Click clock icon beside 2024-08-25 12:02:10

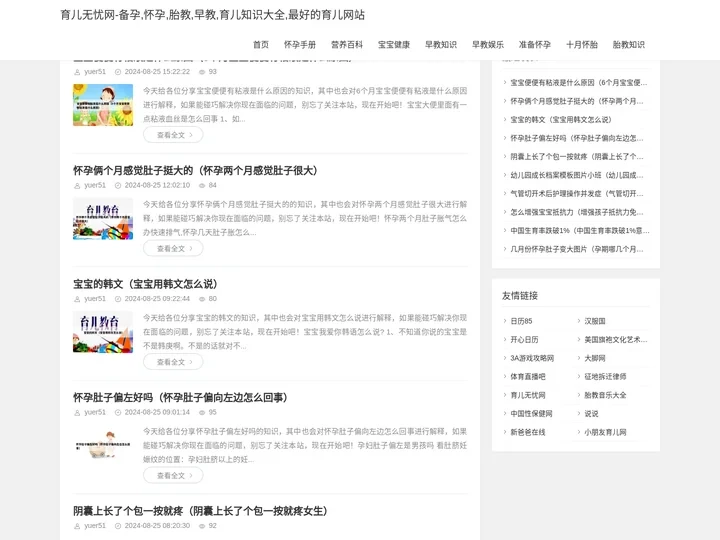[x=118, y=186]
